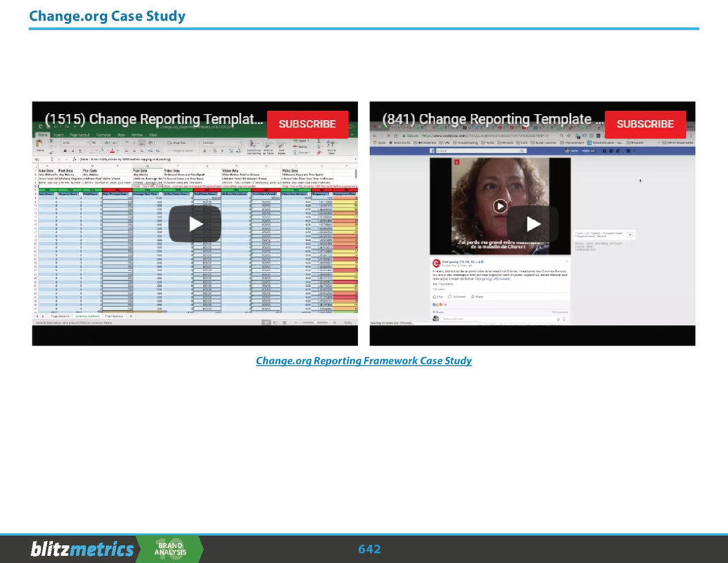Viewport: 728px width, 563px height.
Task: Open Change.org Reporting Framework Case Study link
Action: [x=363, y=361]
